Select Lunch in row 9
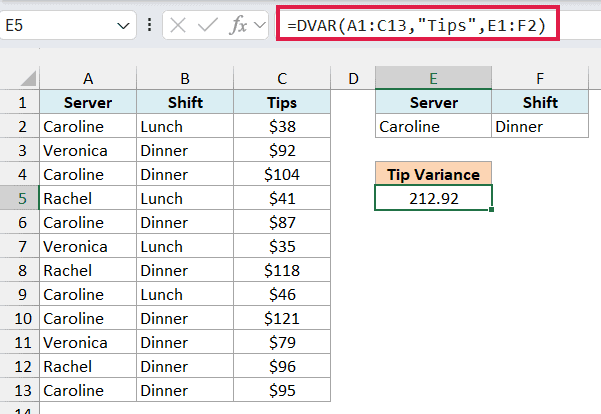Image resolution: width=601 pixels, height=414 pixels. (185, 294)
